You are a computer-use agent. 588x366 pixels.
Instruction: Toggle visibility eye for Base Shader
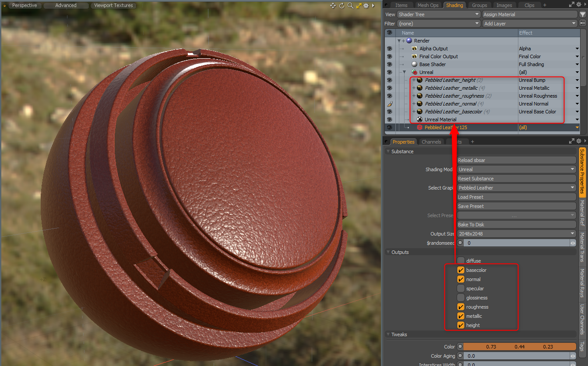tap(390, 64)
